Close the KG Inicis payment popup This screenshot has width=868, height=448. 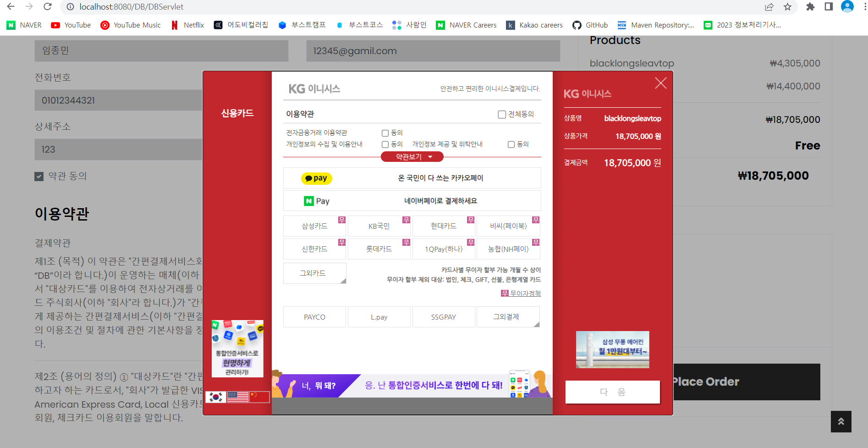660,83
